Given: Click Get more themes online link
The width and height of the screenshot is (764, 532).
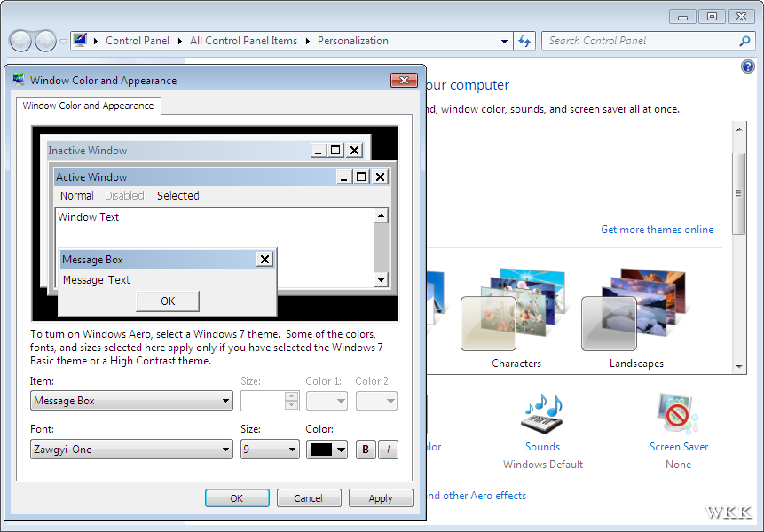Looking at the screenshot, I should tap(657, 230).
